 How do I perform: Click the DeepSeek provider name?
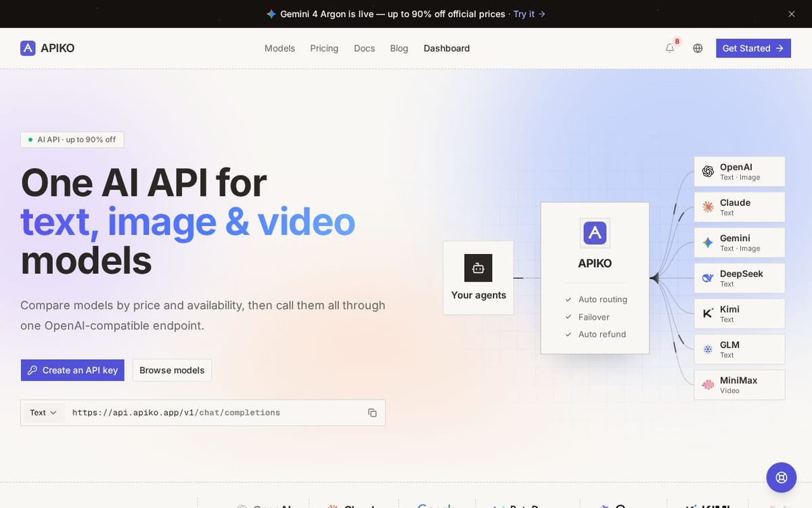click(742, 274)
